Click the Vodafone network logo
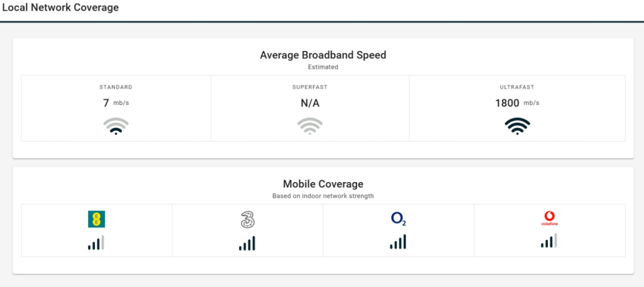The image size is (644, 287). (x=549, y=219)
